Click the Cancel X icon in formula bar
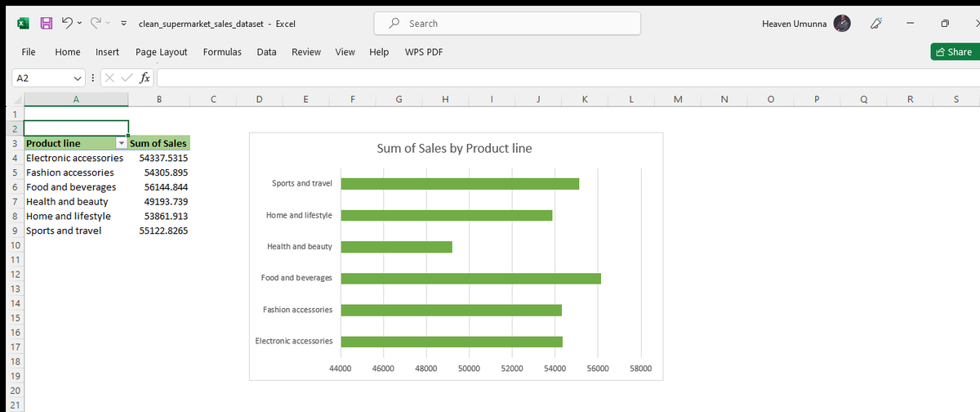Image resolution: width=980 pixels, height=412 pixels. pos(110,78)
